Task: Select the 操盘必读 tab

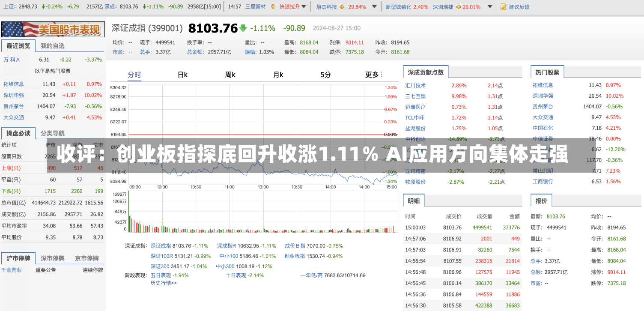Action: (18, 133)
